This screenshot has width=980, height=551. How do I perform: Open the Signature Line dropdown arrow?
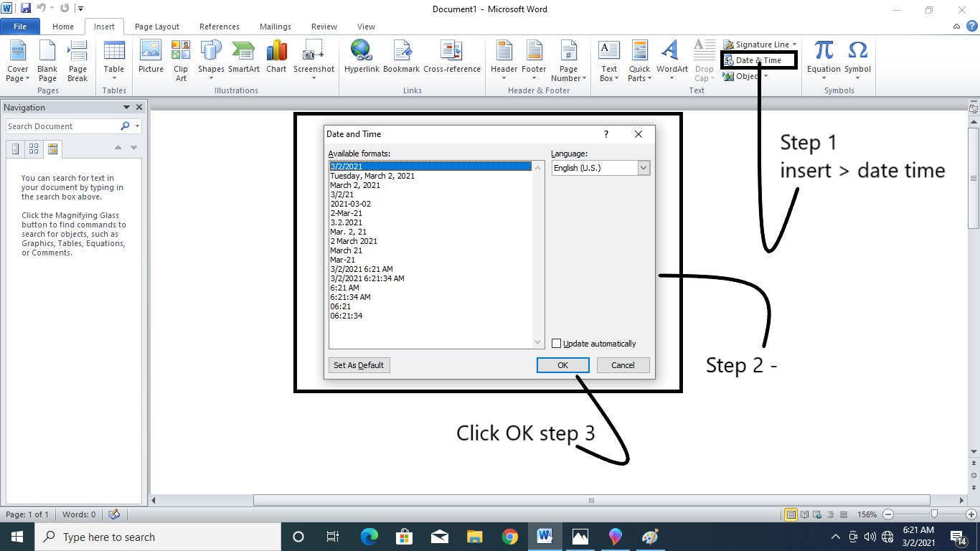click(794, 44)
